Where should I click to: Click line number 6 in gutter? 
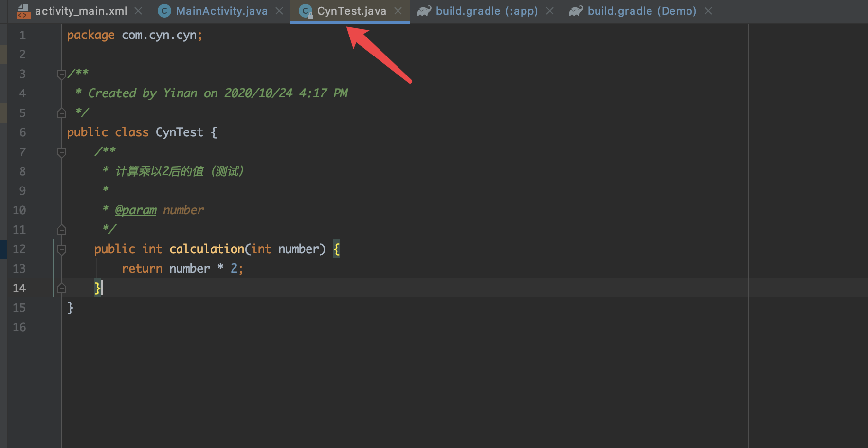point(22,132)
